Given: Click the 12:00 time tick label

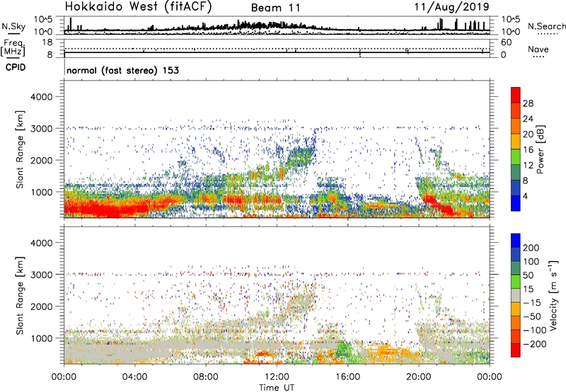Looking at the screenshot, I should point(277,377).
